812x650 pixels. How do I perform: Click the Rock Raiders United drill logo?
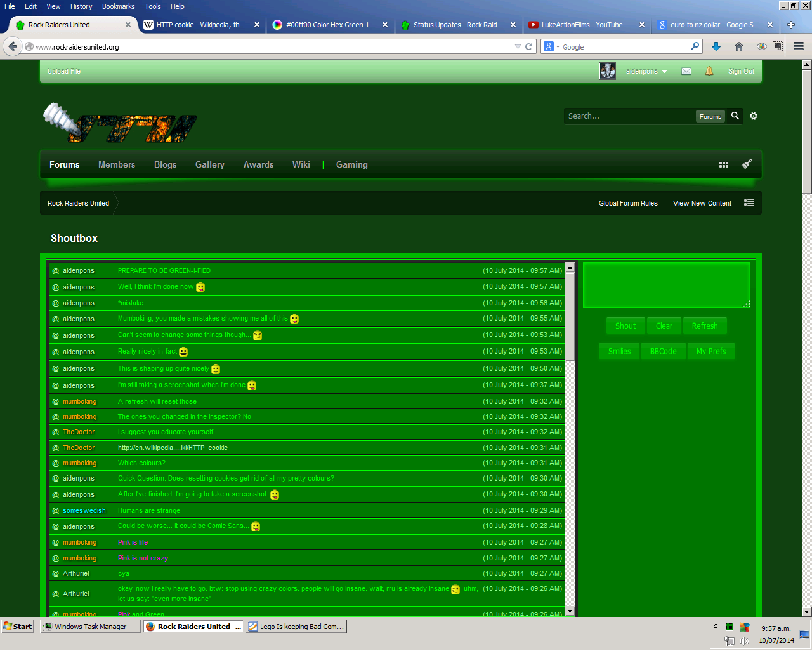119,123
